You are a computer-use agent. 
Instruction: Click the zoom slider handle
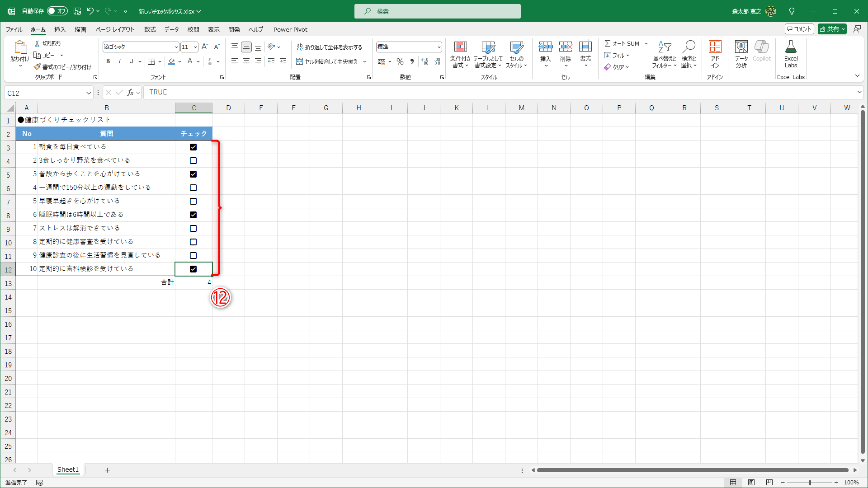tap(810, 483)
